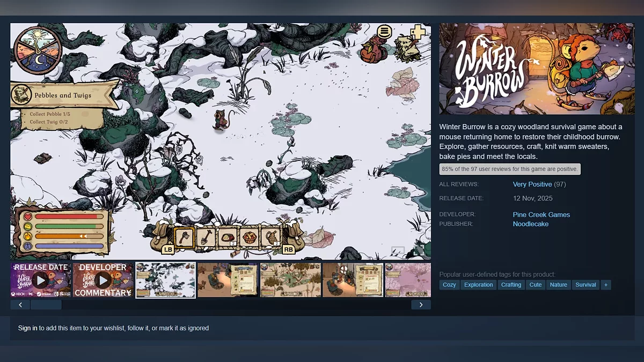Viewport: 644px width, 362px height.
Task: Click Sign in link
Action: (28, 328)
